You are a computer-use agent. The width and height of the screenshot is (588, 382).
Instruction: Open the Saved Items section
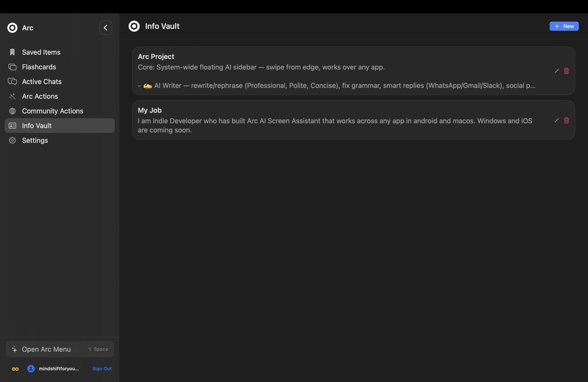[x=60, y=52]
